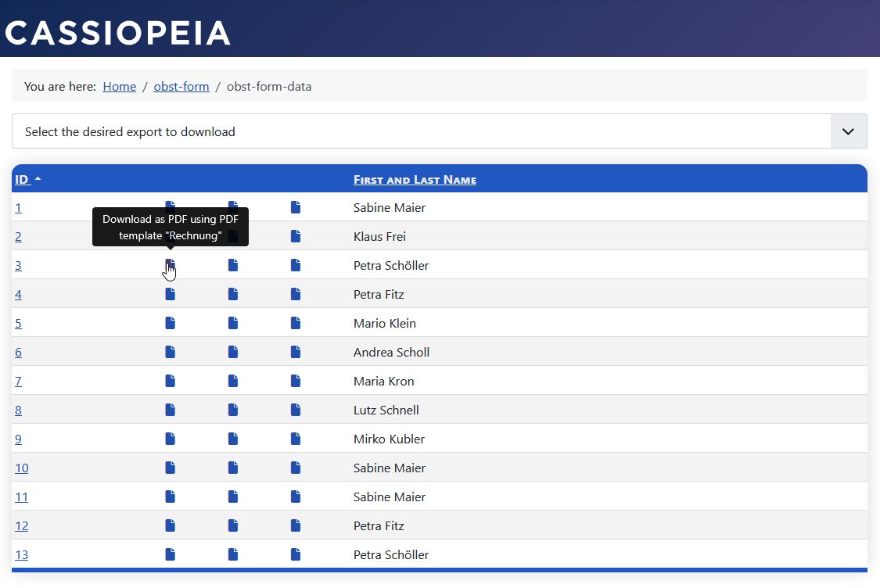
Task: Download the second PDF for Mirko Kubler
Action: [x=232, y=439]
